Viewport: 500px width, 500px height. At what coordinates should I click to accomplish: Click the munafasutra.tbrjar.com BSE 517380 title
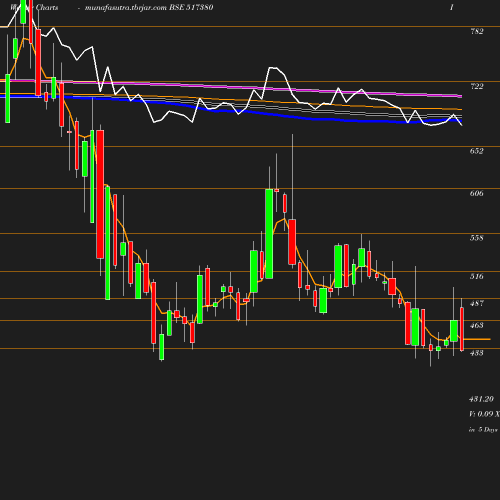coord(149,7)
